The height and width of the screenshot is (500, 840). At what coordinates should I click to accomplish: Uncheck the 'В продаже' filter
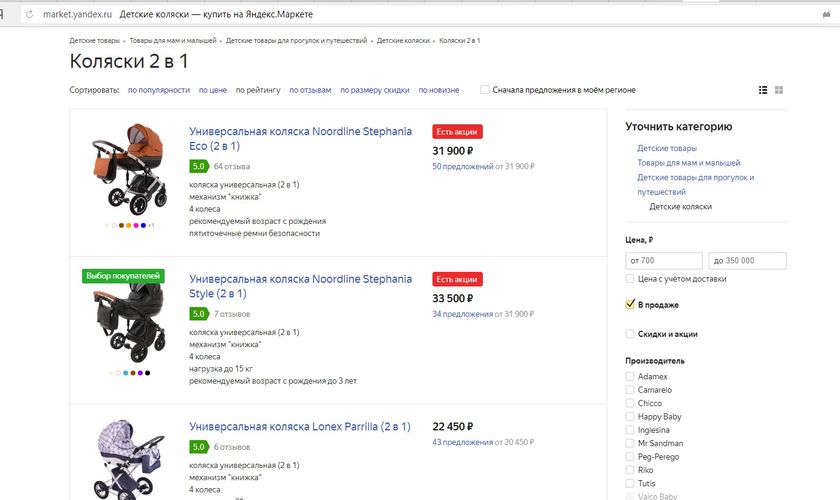[x=630, y=304]
